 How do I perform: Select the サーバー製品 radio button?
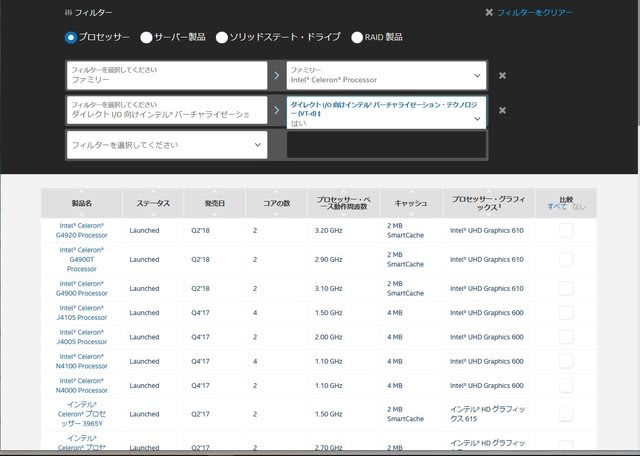[146, 38]
